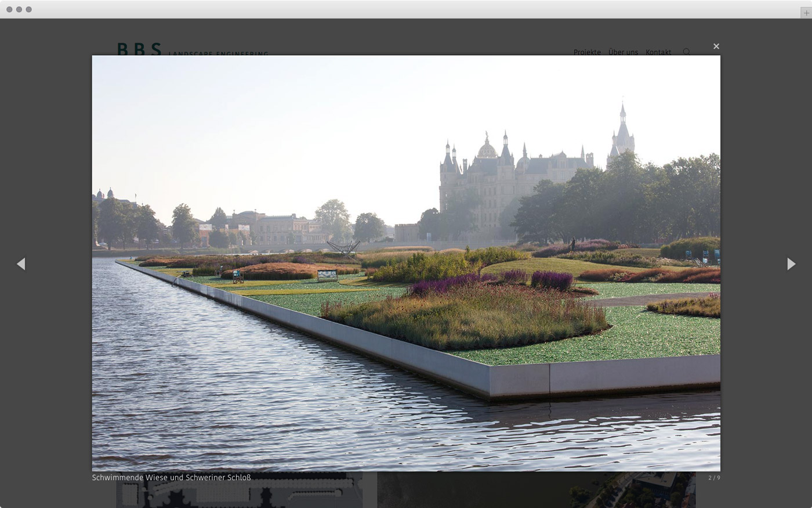The height and width of the screenshot is (508, 812).
Task: Go to the previous image with left arrow
Action: click(x=21, y=264)
